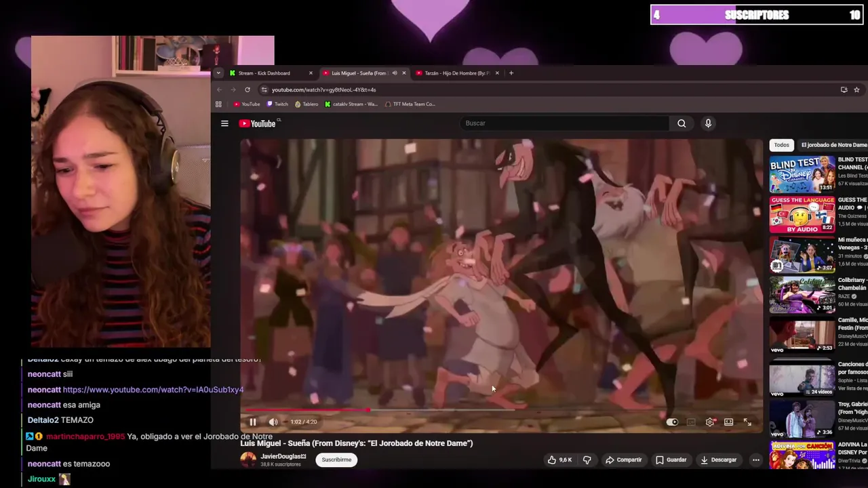Like the video showing 9,6 K
Viewport: 868px width, 488px height.
[560, 460]
